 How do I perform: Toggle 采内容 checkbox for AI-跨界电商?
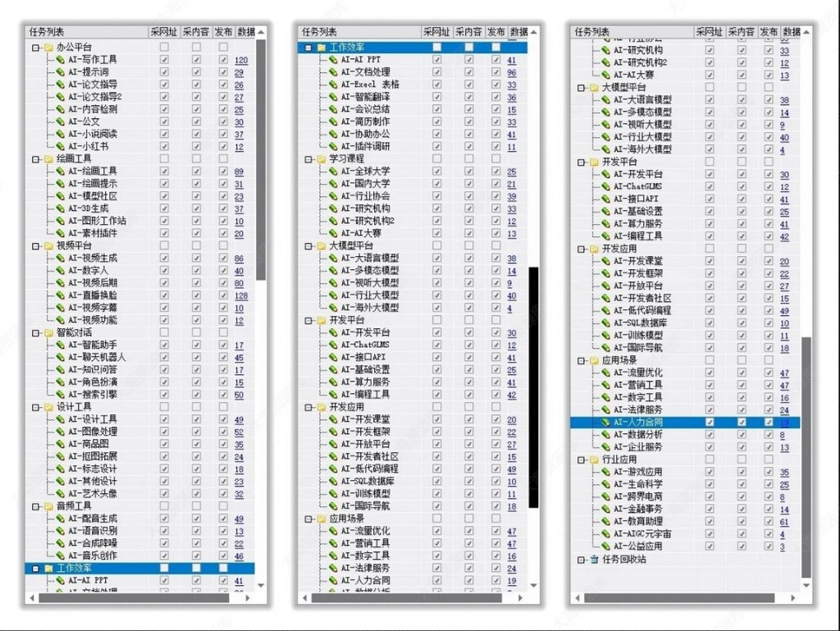(x=742, y=496)
